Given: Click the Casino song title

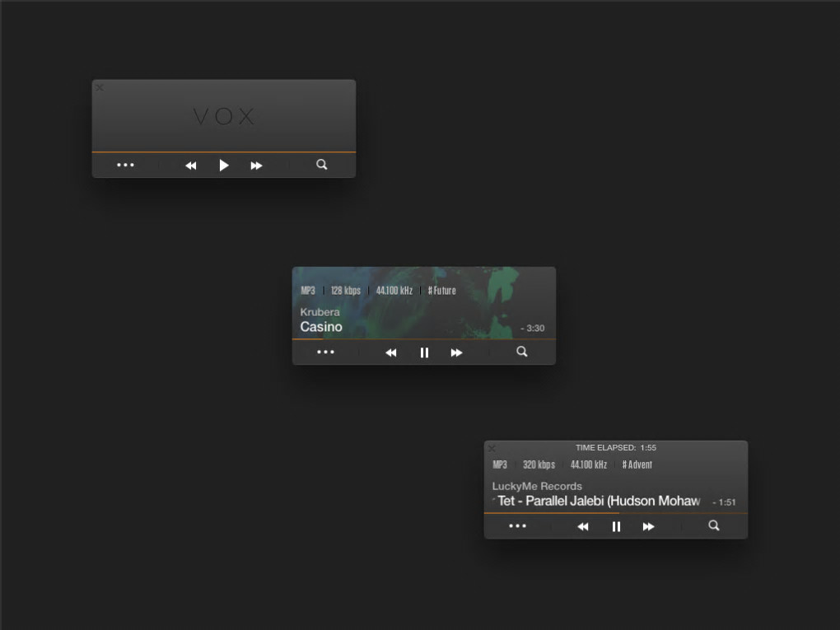Looking at the screenshot, I should (321, 327).
